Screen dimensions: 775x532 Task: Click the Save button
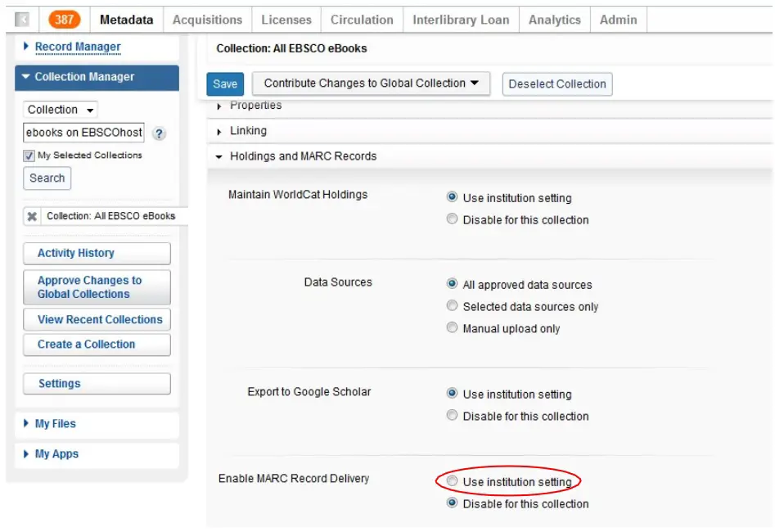225,83
